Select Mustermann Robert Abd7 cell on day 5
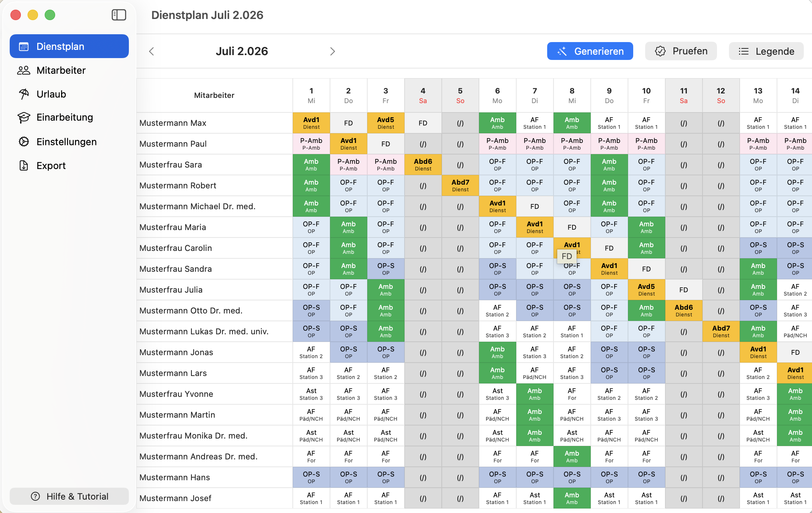 (460, 185)
